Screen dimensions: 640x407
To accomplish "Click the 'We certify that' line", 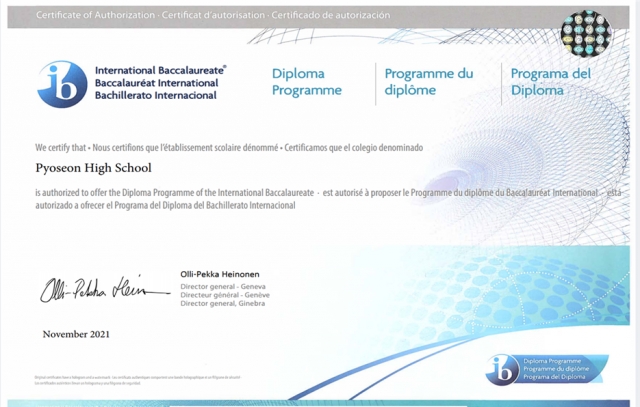I will (229, 147).
